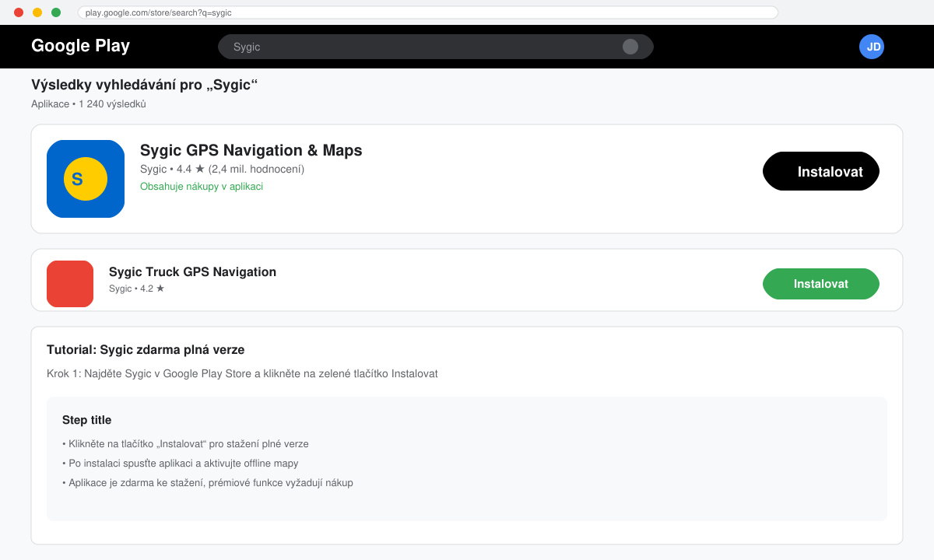Click the bullet 'Po instalaci spusťte aplikaci'
Viewport: 934px width, 560px height.
(180, 464)
